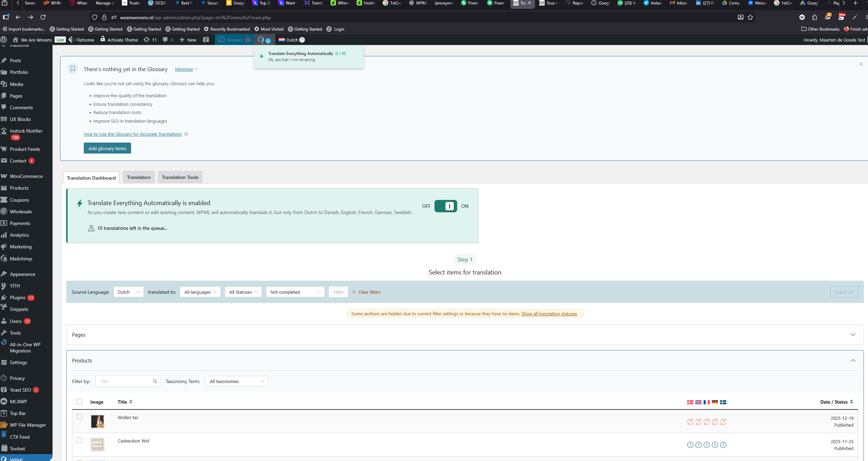Switch to the Translators tab

[x=139, y=177]
